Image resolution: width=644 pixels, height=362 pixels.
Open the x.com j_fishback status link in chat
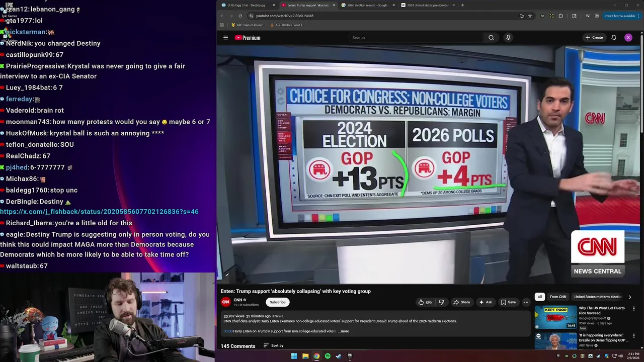point(99,212)
